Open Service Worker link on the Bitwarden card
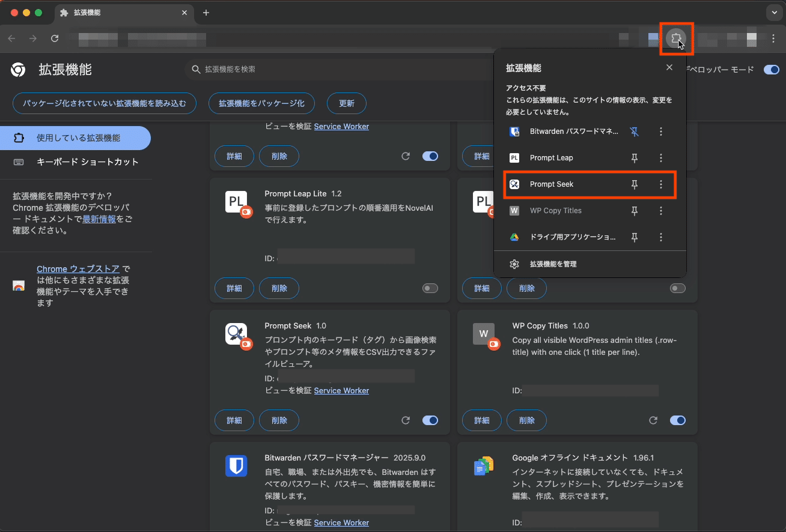 pyautogui.click(x=341, y=523)
